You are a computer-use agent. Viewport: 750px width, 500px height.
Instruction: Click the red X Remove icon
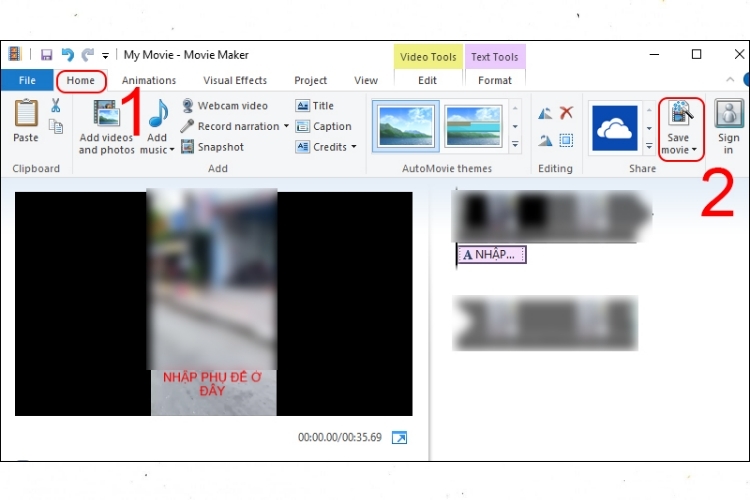pos(566,113)
